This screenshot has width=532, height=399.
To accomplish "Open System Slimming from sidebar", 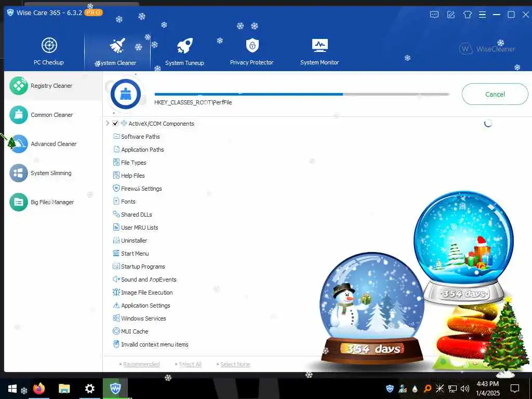I will tap(53, 173).
